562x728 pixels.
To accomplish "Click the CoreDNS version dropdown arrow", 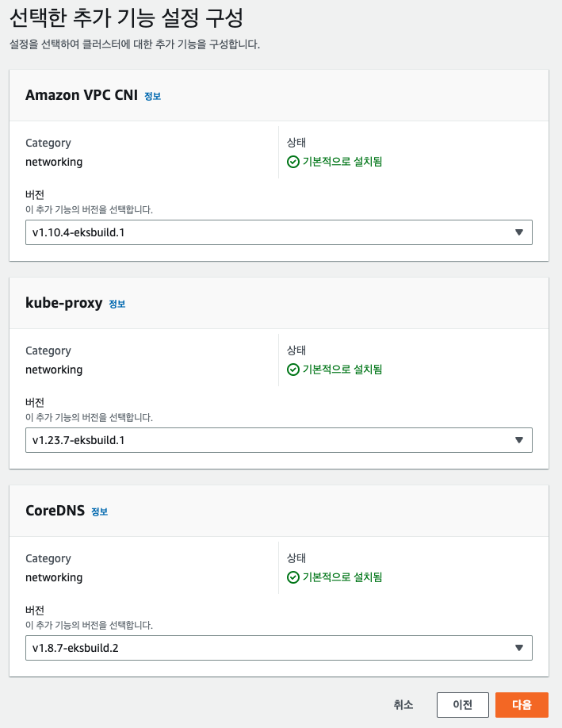I will (x=519, y=648).
